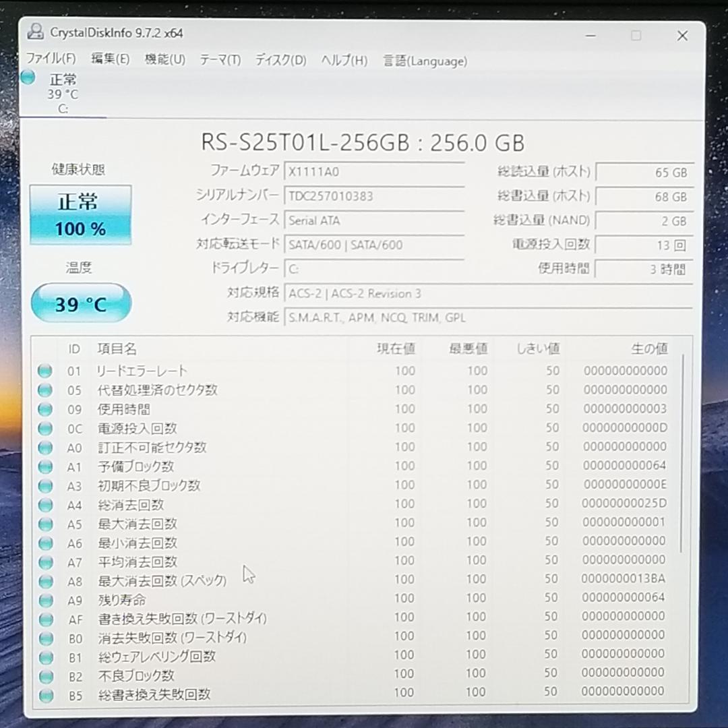This screenshot has width=728, height=728.
Task: Open the 言語(Language) menu
Action: [425, 61]
